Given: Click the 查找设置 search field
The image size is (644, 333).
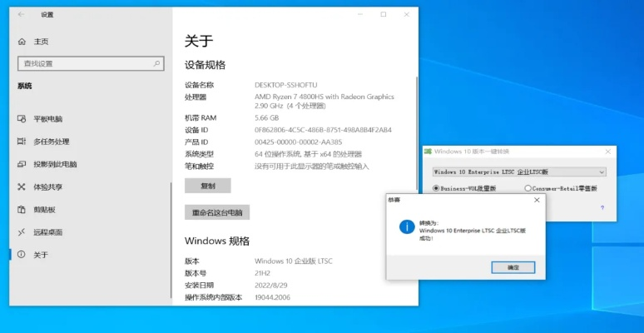Looking at the screenshot, I should pos(91,64).
